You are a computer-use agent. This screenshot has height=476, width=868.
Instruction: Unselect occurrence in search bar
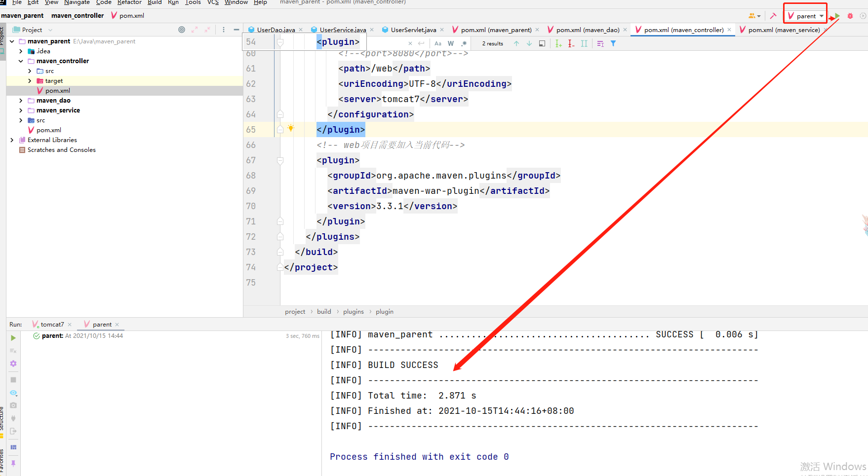tap(571, 43)
